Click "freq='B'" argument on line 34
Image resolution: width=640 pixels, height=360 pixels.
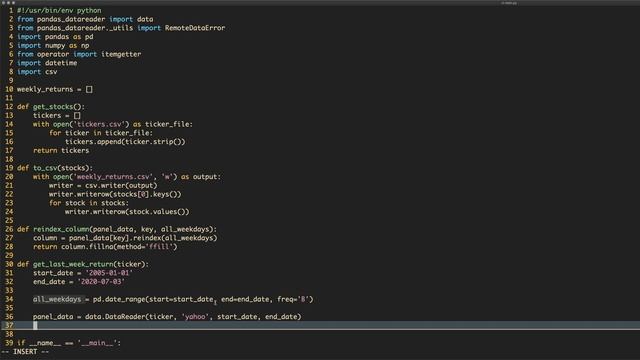[293, 300]
